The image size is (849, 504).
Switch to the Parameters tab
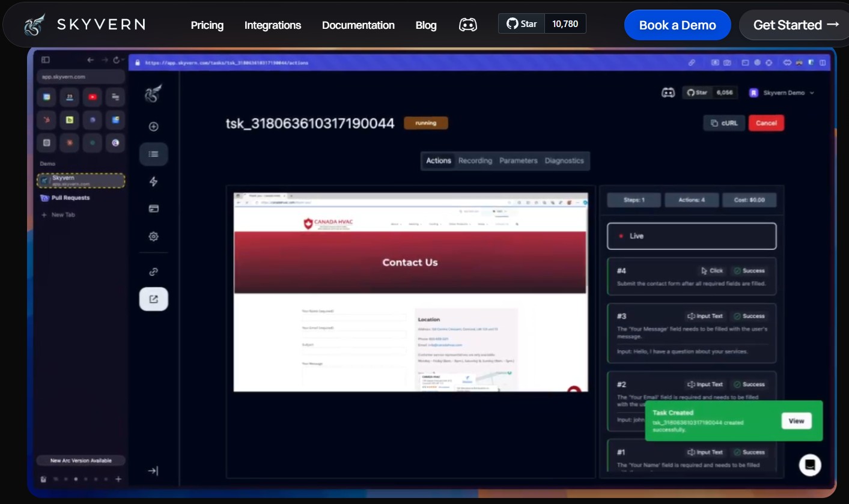tap(519, 160)
